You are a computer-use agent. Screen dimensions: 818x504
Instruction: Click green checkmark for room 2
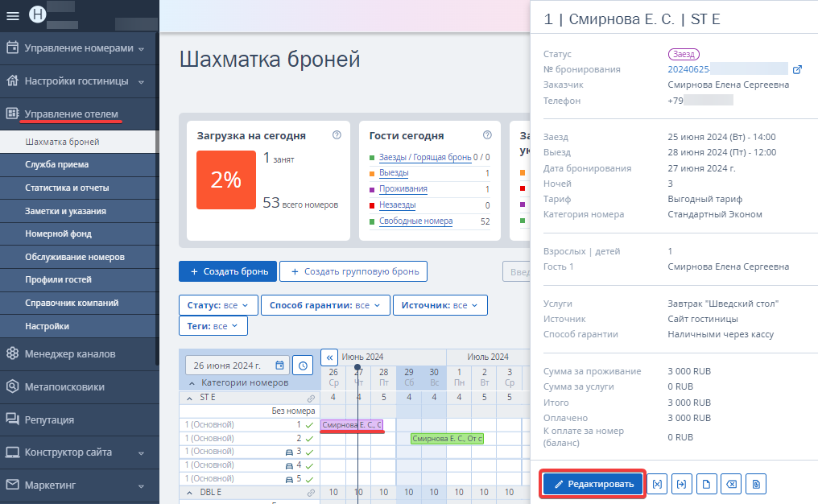click(x=309, y=439)
